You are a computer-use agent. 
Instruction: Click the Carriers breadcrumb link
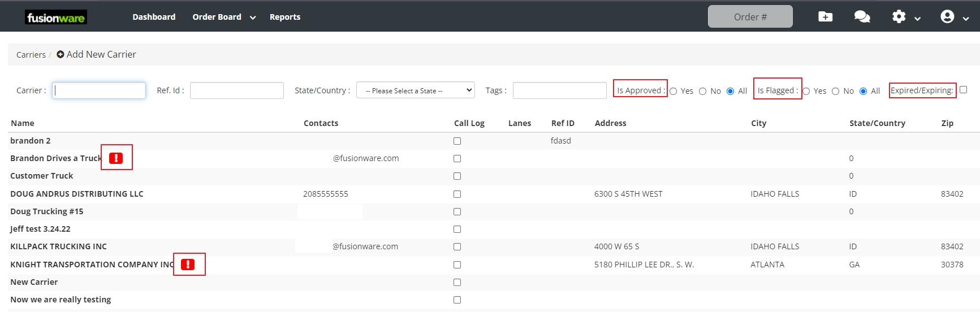(x=31, y=55)
